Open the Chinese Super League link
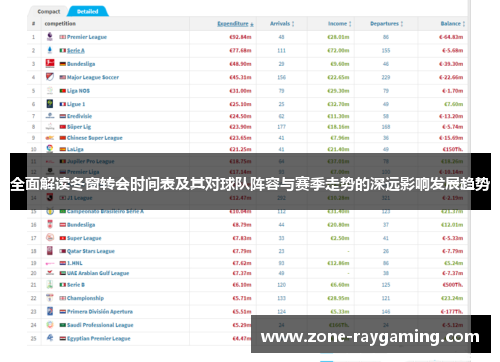The height and width of the screenshot is (362, 500). 95,138
